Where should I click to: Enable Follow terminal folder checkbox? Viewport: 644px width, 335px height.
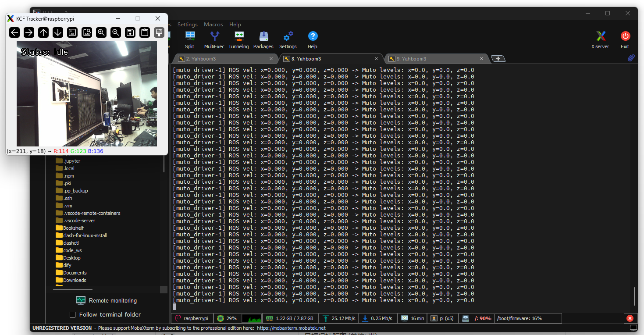[x=73, y=314]
